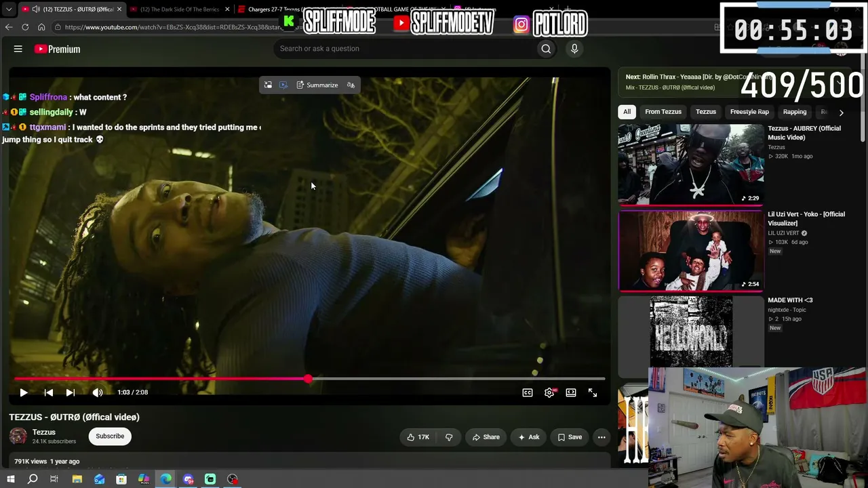Viewport: 868px width, 488px height.
Task: Dislike the video
Action: [449, 437]
